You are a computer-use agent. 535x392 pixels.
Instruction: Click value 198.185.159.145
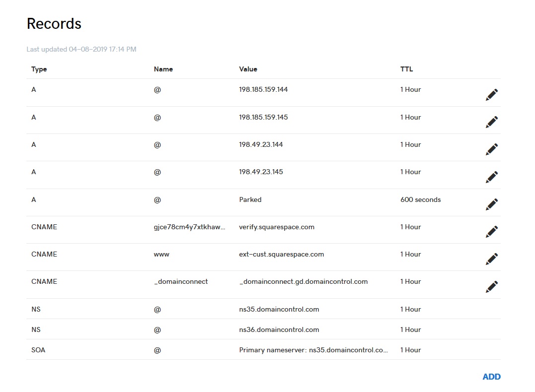tap(263, 117)
